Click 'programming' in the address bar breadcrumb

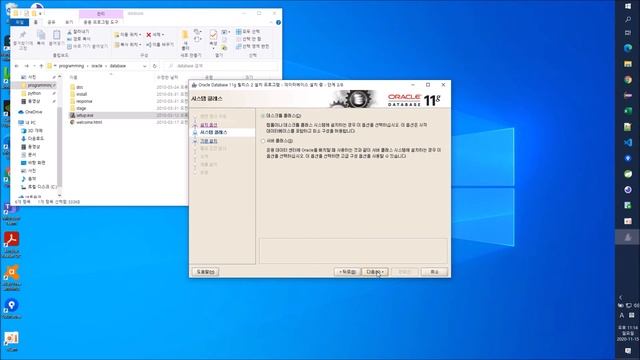(x=71, y=66)
